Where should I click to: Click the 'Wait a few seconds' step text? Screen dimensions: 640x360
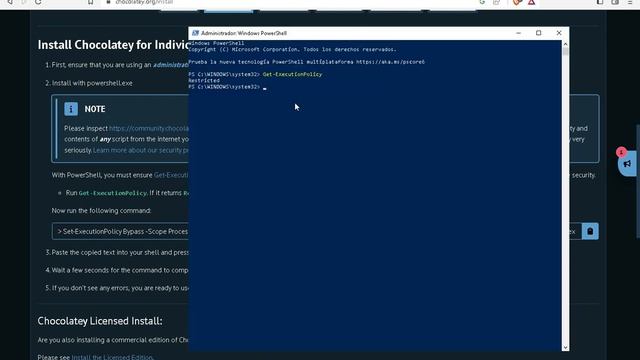(x=120, y=270)
